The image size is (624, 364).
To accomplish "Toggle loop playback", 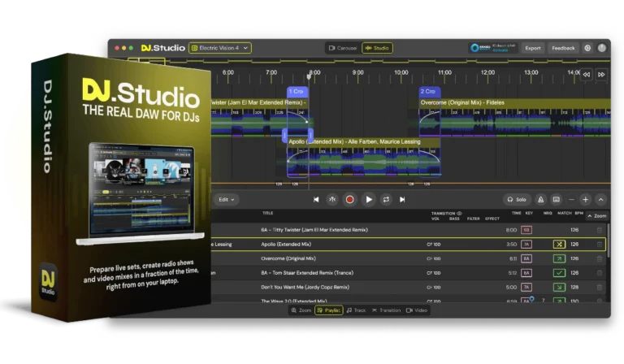I will [x=386, y=200].
